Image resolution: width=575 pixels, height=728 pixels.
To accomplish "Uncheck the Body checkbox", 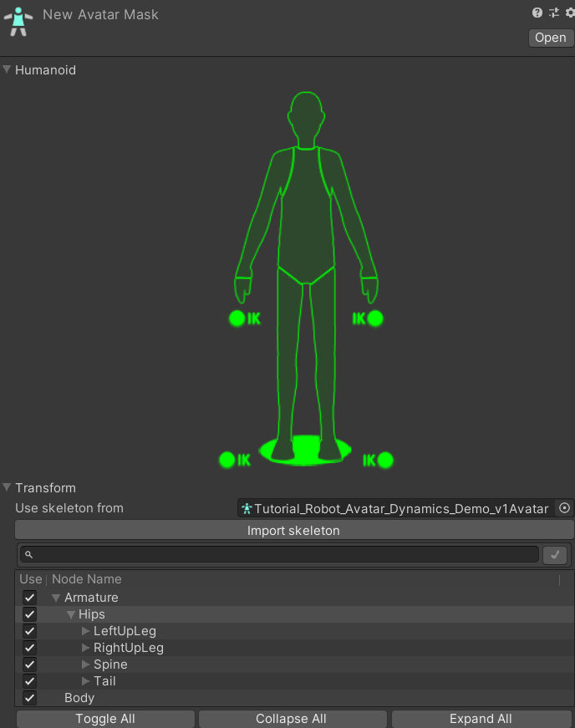I will [29, 698].
